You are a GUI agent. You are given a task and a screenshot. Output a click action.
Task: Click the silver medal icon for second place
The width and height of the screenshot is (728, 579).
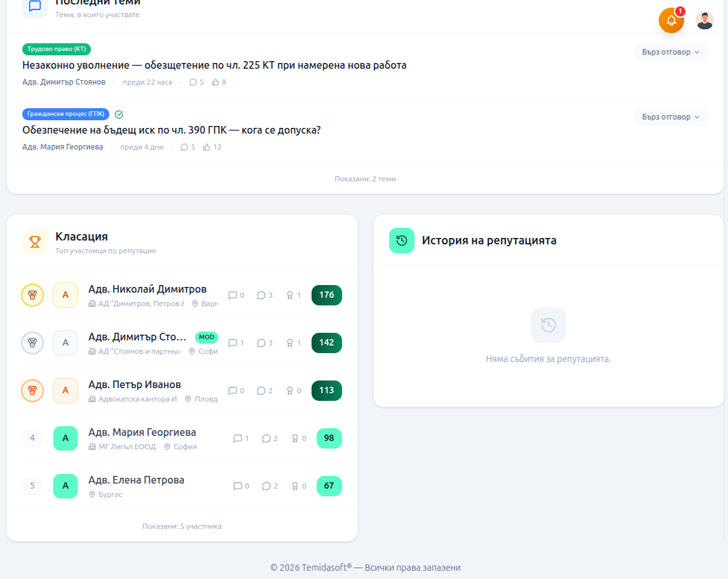click(x=32, y=343)
